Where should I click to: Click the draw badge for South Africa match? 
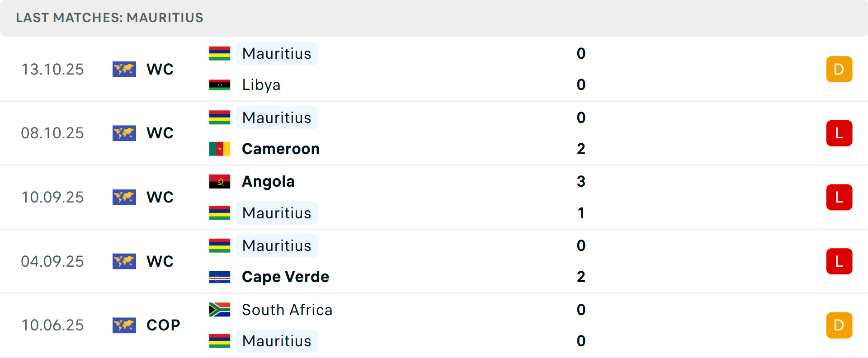pyautogui.click(x=839, y=325)
